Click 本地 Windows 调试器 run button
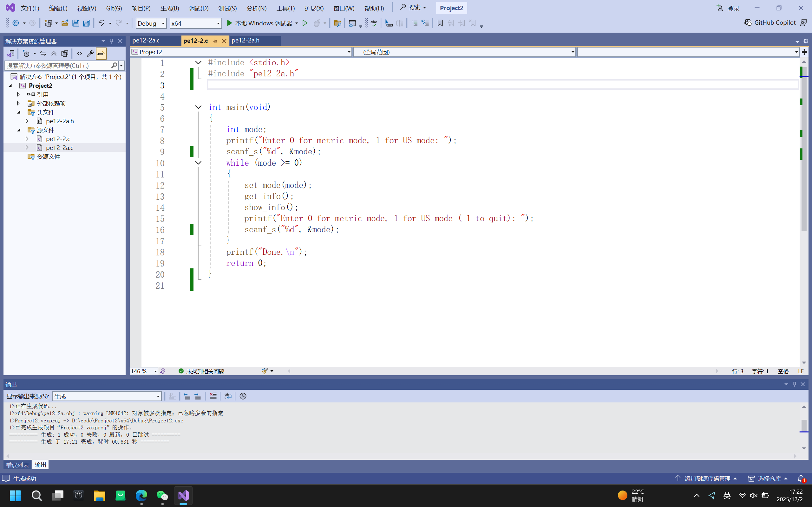 (x=259, y=23)
